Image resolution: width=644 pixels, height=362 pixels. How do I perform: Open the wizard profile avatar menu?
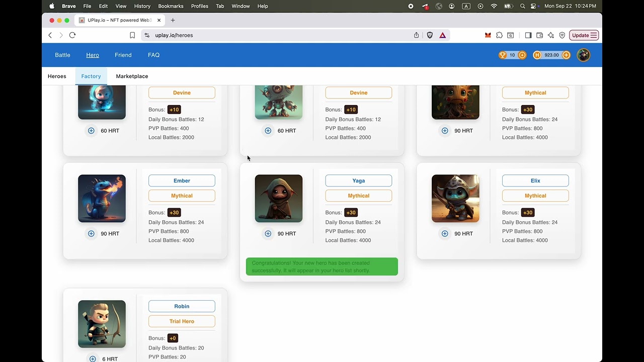(584, 55)
